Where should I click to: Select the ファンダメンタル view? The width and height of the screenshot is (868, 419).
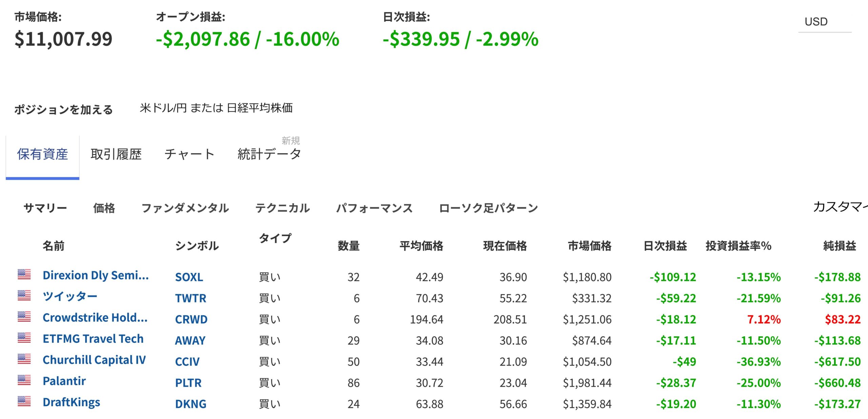pos(185,208)
